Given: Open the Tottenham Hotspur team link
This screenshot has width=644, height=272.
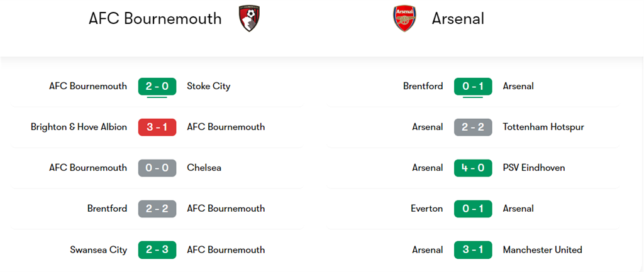Looking at the screenshot, I should pyautogui.click(x=543, y=127).
